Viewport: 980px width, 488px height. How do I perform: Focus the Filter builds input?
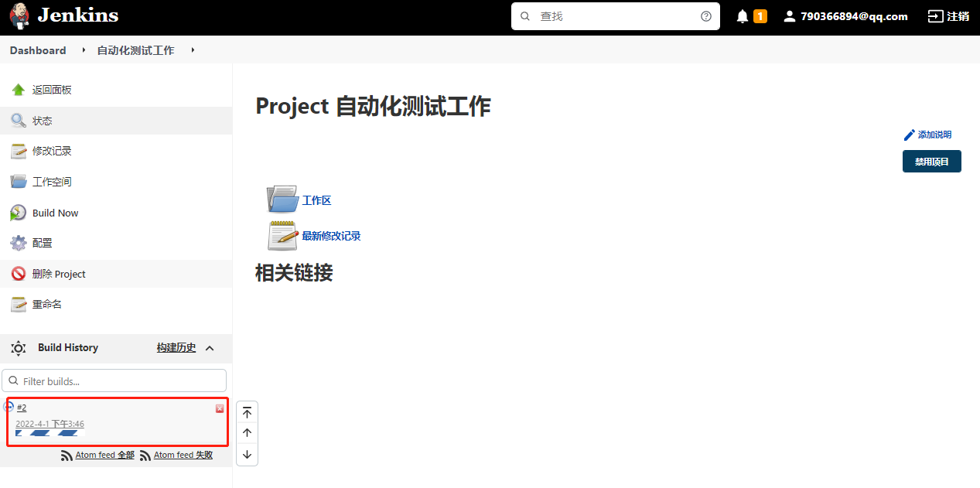point(114,381)
